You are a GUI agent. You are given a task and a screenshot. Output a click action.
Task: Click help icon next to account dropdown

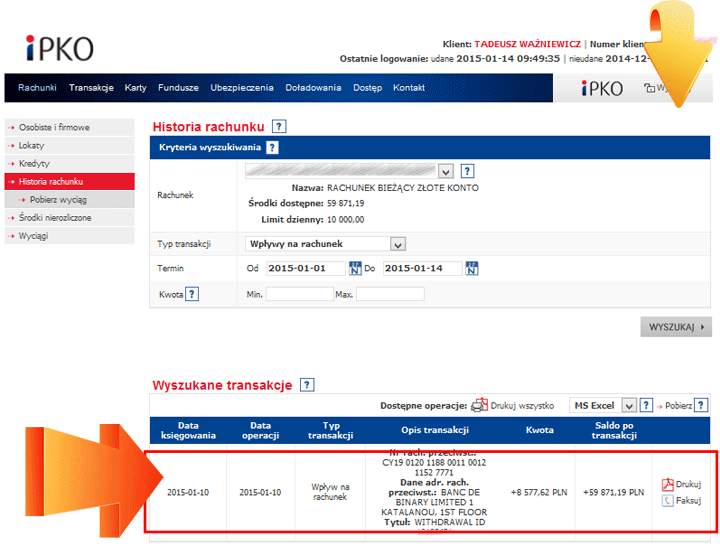coord(467,170)
